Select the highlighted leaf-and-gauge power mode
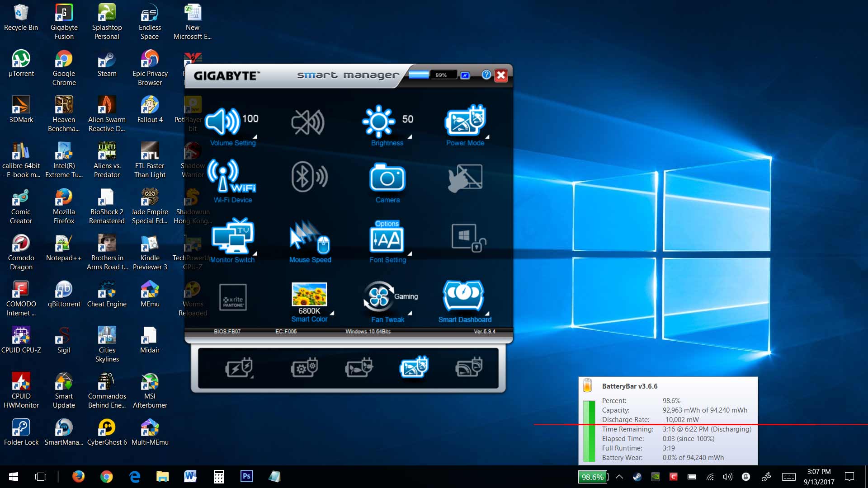The image size is (868, 488). (x=414, y=367)
